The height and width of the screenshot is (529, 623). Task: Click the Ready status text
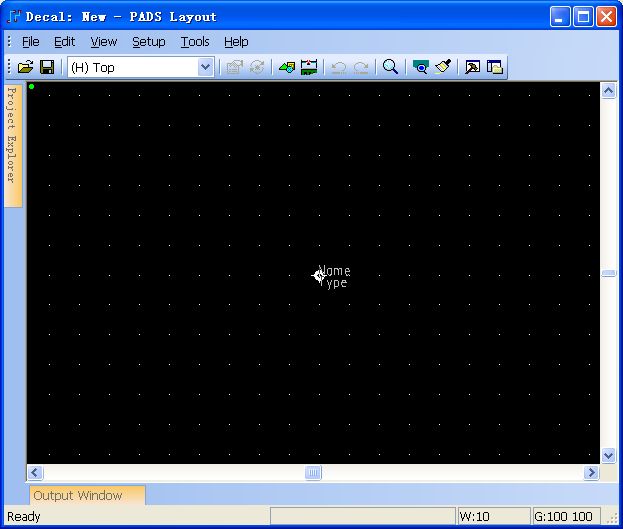24,516
